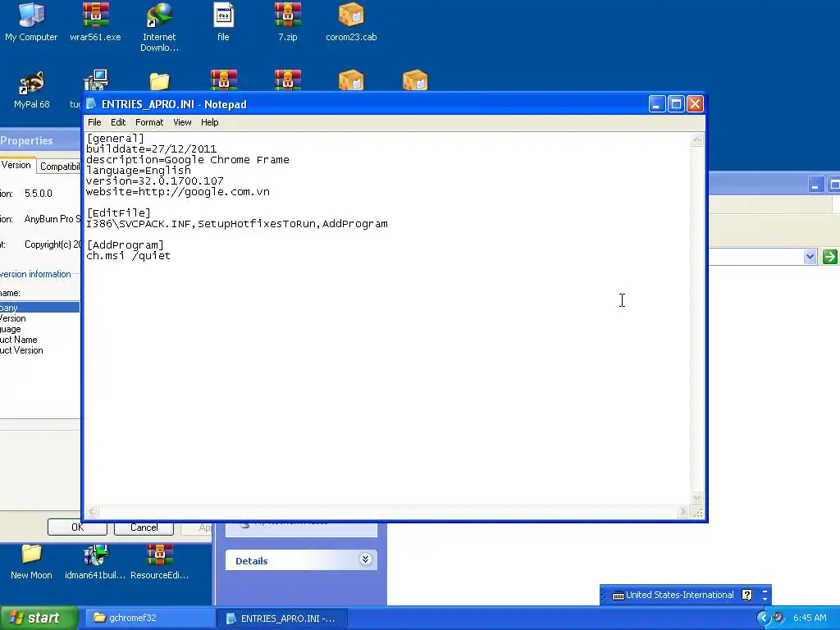Viewport: 840px width, 630px height.
Task: Open corom23.cab desktop icon
Action: point(351,22)
